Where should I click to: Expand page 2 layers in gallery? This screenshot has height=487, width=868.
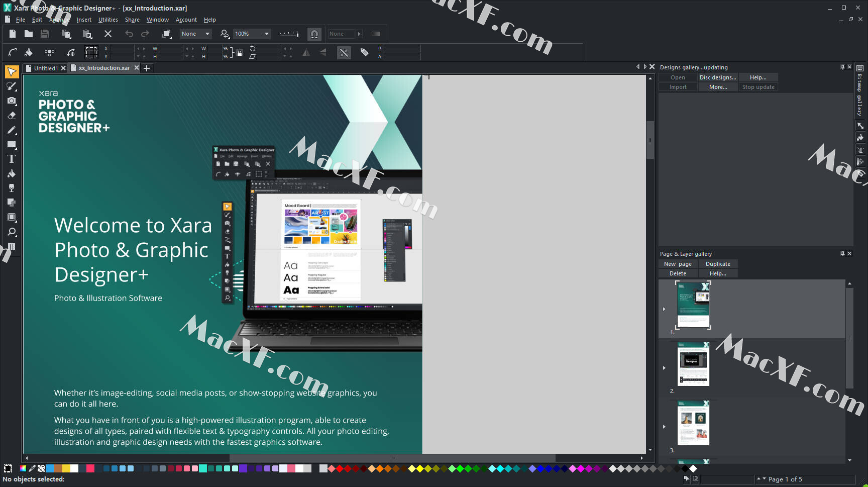664,368
